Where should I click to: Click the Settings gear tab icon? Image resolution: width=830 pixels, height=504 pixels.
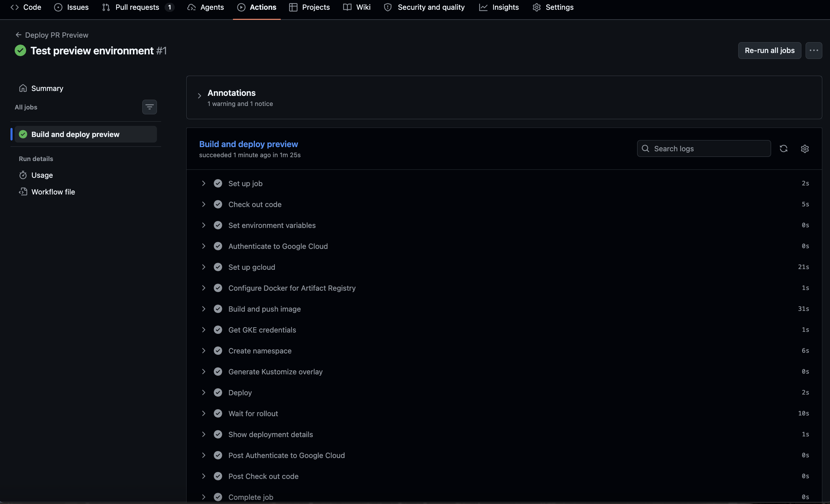tap(537, 7)
